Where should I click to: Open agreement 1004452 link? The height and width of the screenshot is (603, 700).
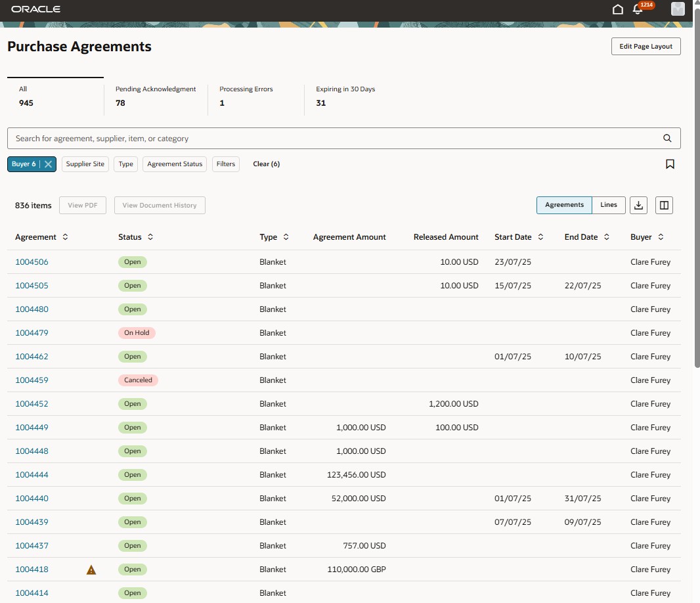pos(32,404)
